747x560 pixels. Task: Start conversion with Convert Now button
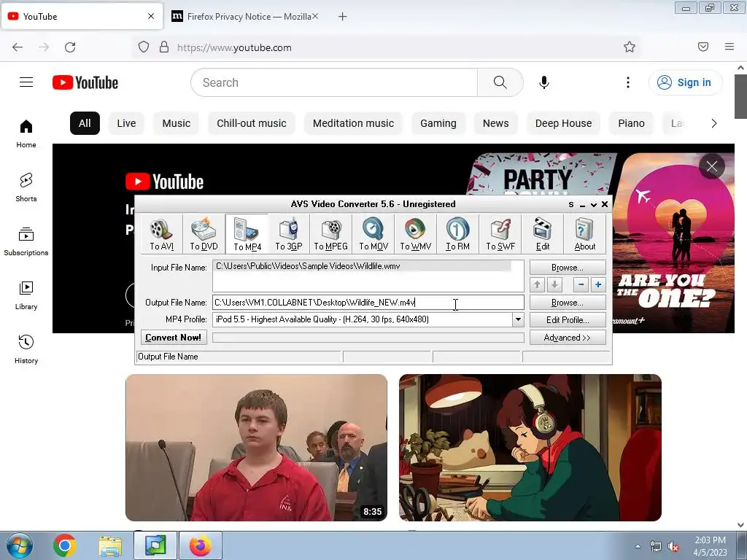point(174,338)
